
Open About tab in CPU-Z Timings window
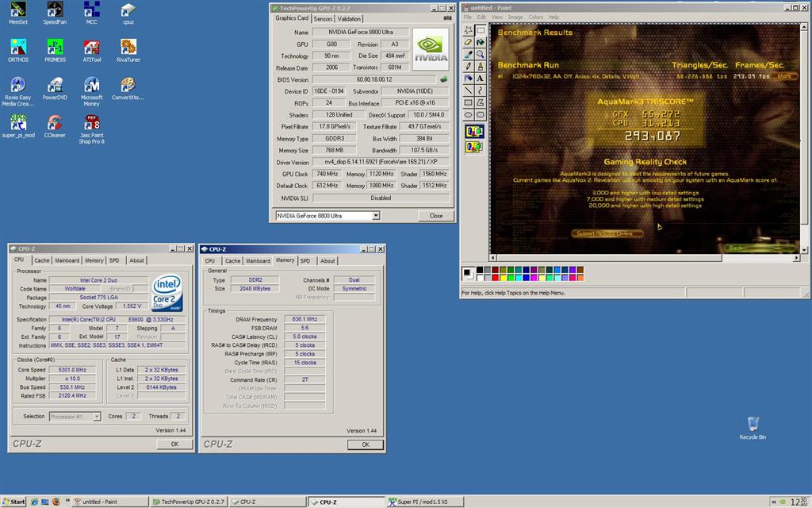(327, 261)
